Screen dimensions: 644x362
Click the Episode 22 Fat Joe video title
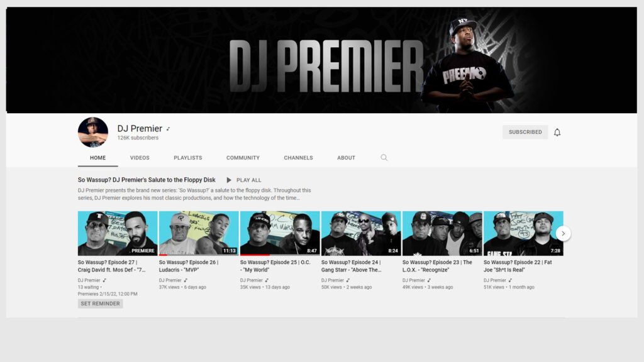tap(518, 266)
